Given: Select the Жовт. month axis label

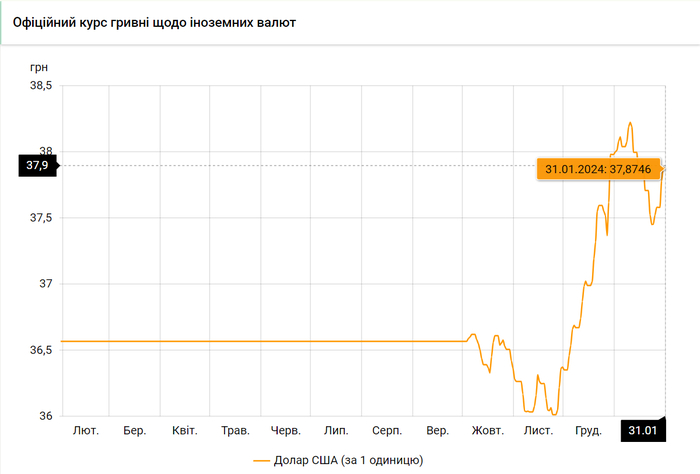Looking at the screenshot, I should pos(487,431).
